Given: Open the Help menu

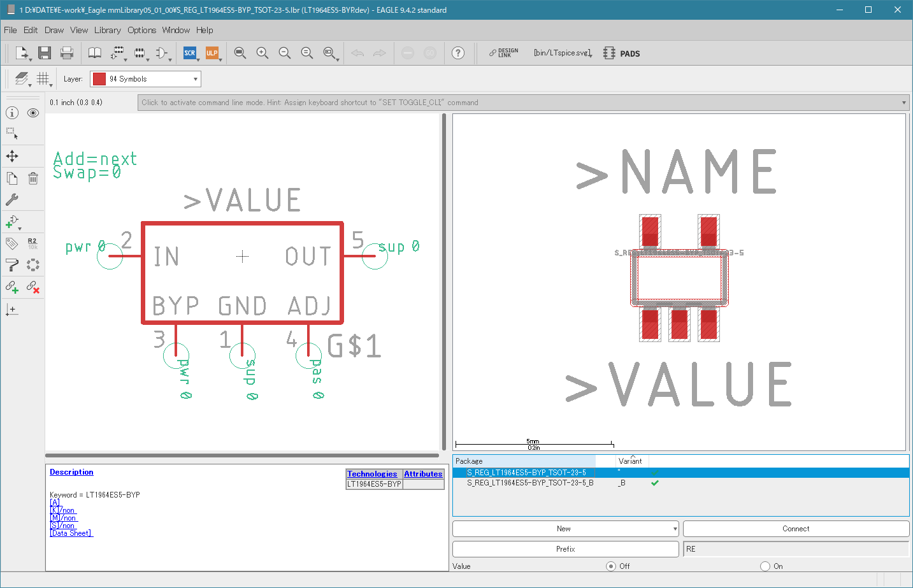Looking at the screenshot, I should point(205,30).
